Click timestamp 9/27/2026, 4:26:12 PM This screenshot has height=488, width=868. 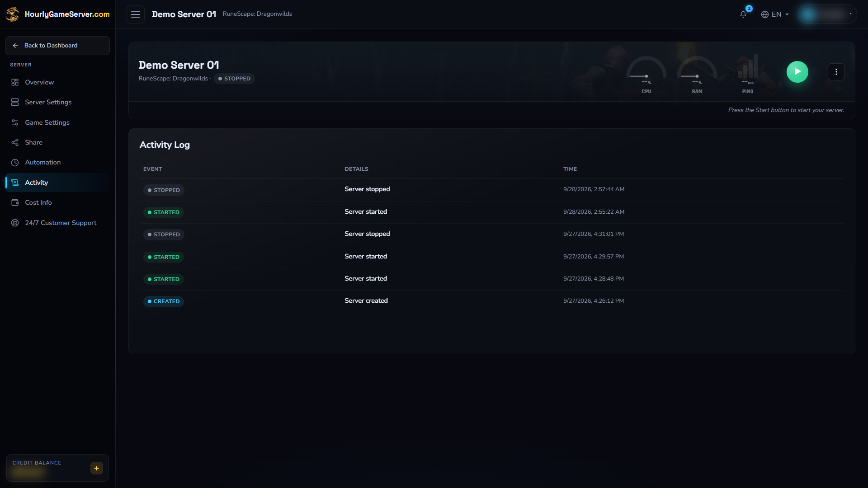pyautogui.click(x=594, y=301)
